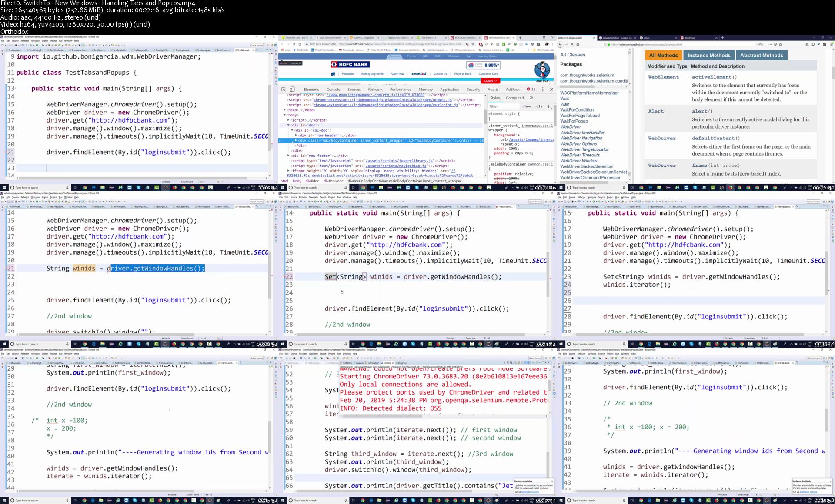This screenshot has height=504, width=835.
Task: Select the Instance Methods tab
Action: pos(709,56)
